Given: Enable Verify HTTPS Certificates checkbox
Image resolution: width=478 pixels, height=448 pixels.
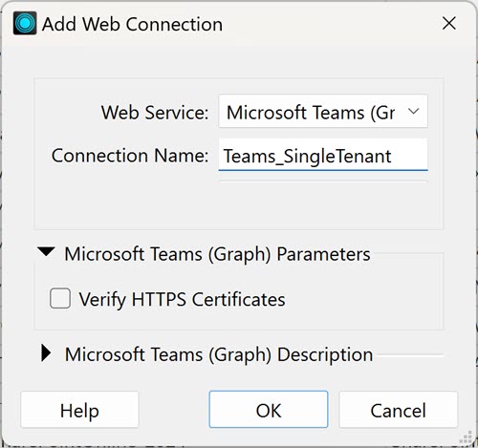Looking at the screenshot, I should (60, 298).
